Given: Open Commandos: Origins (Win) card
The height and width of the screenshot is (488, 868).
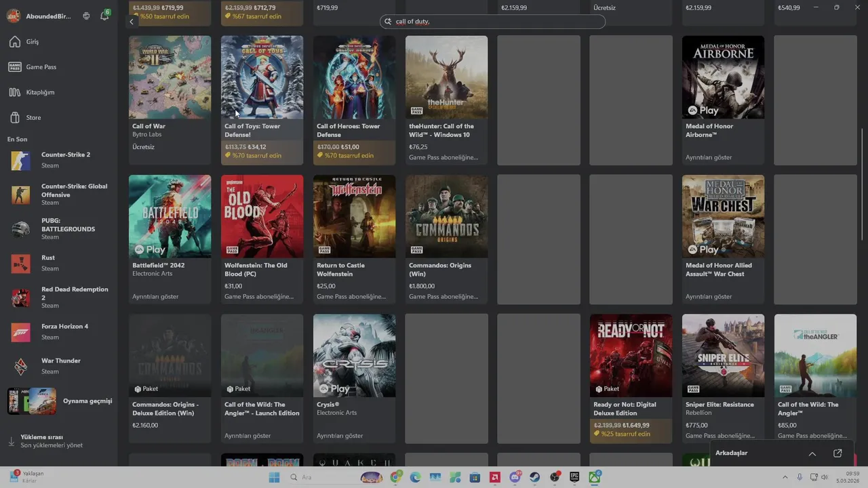Looking at the screenshot, I should (446, 239).
